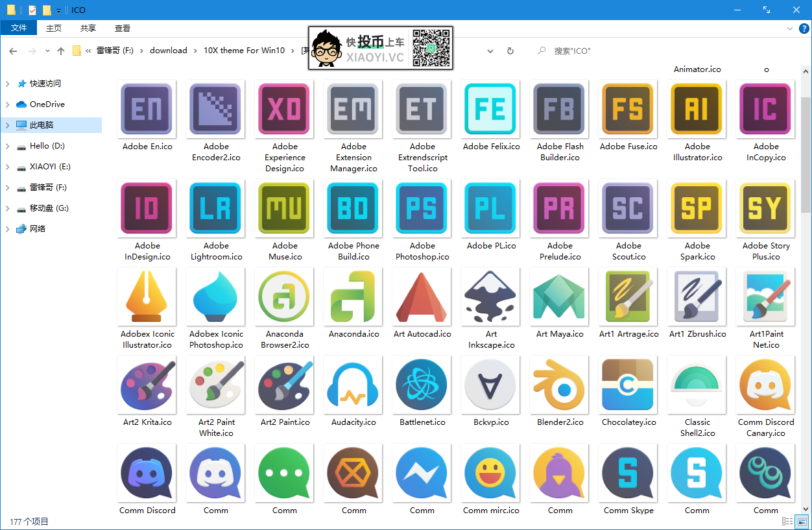
Task: Navigate to 10X theme For Win10 breadcrumb
Action: (244, 51)
